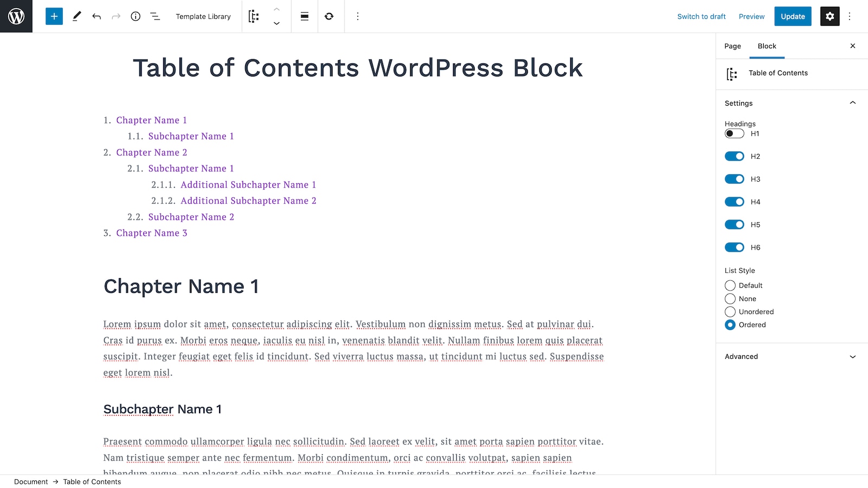The height and width of the screenshot is (488, 868).
Task: Turn off the H4 heading toggle
Action: pyautogui.click(x=735, y=202)
